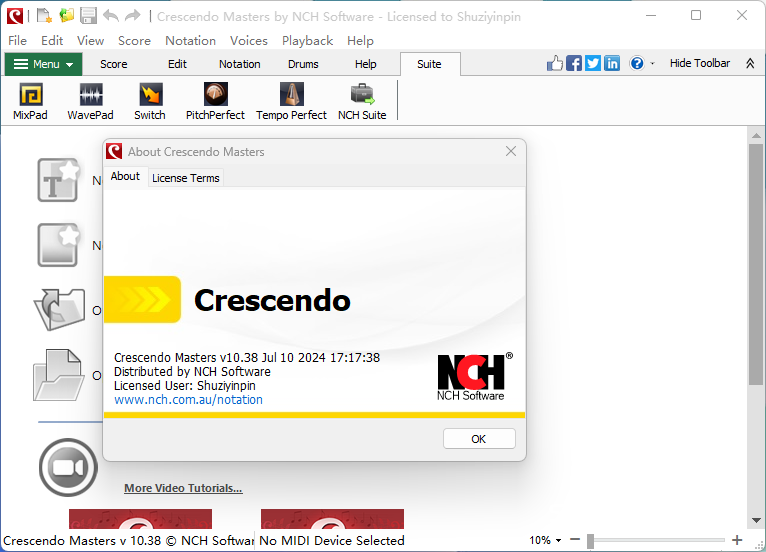Click the text template icon with T

pos(58,180)
